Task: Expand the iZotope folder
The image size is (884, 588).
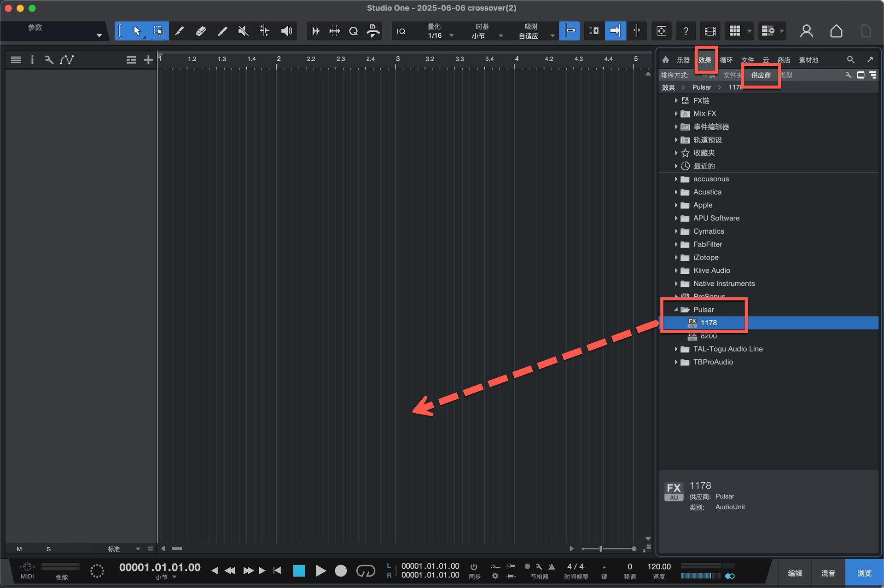Action: (676, 257)
